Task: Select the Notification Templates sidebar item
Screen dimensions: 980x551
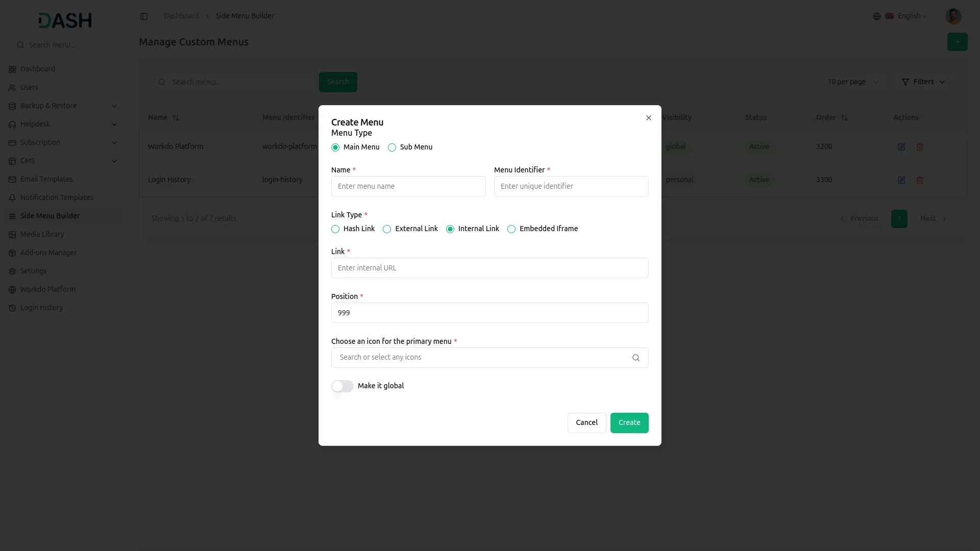Action: pyautogui.click(x=56, y=197)
